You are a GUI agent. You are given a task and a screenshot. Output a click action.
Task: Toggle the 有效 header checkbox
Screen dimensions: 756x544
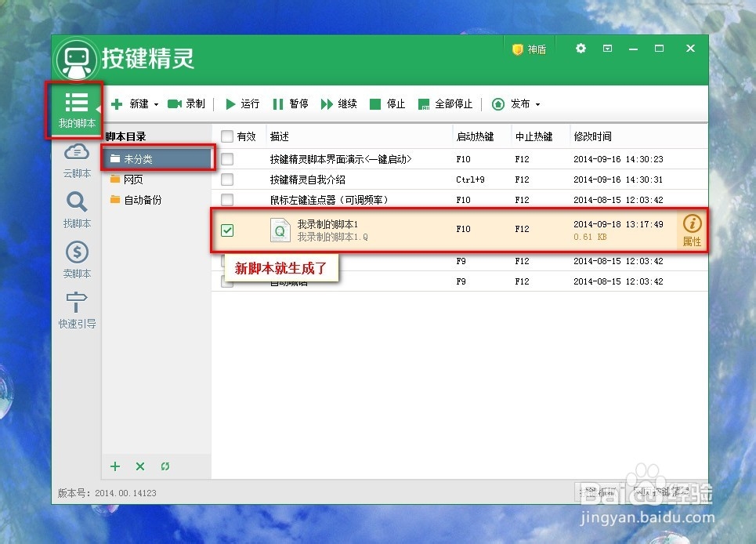coord(227,136)
